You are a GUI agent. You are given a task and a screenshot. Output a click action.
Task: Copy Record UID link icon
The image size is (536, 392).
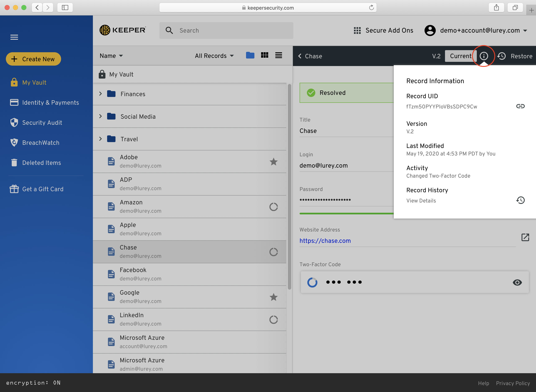(520, 106)
